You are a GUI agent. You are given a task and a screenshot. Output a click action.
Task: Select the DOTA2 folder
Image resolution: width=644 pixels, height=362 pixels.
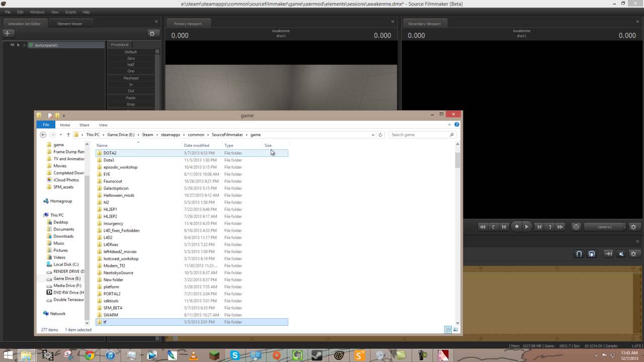192,153
